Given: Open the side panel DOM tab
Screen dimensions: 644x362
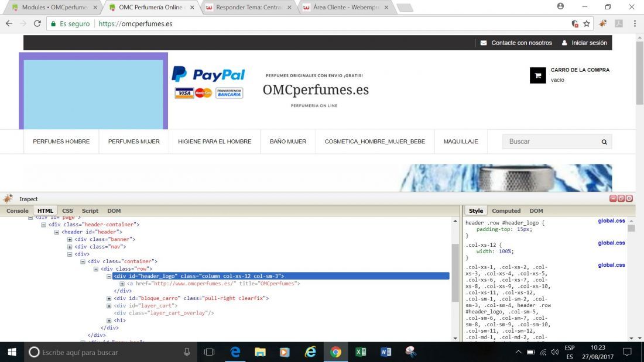Looking at the screenshot, I should (x=536, y=211).
